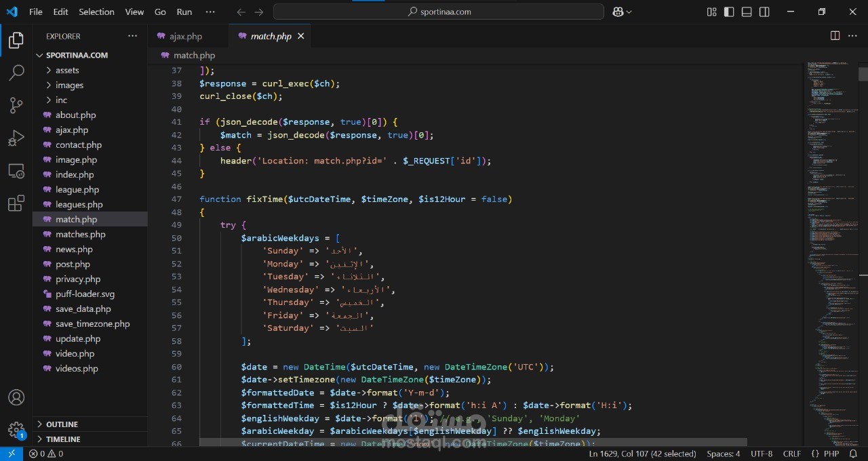
Task: Change encoding via UTF-8 status item
Action: pyautogui.click(x=762, y=454)
